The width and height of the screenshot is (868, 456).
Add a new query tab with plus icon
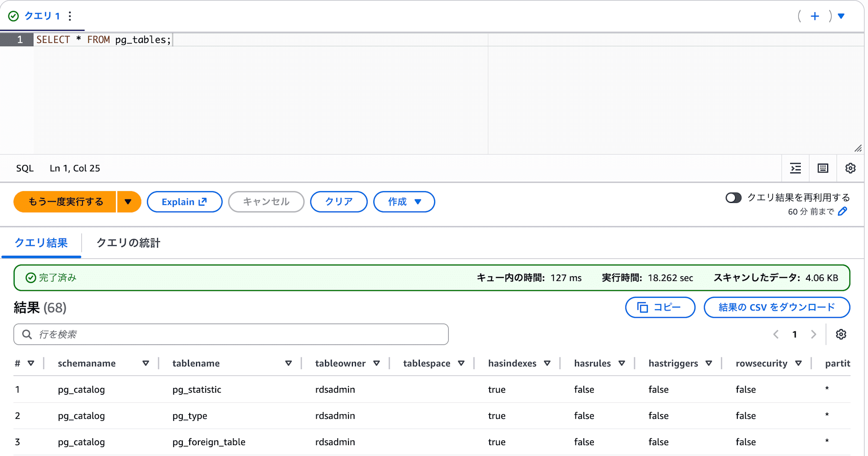pyautogui.click(x=815, y=16)
